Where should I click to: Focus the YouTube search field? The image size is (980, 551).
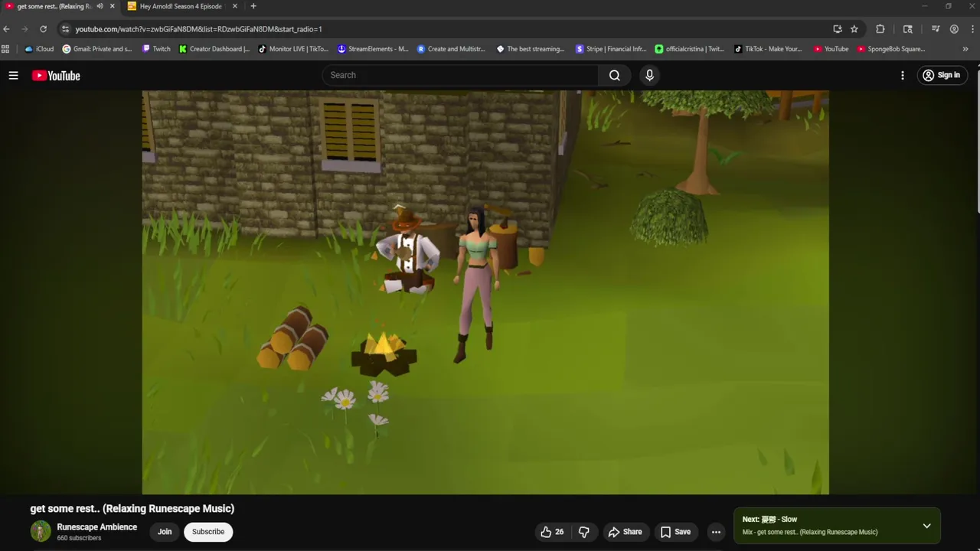pyautogui.click(x=461, y=75)
